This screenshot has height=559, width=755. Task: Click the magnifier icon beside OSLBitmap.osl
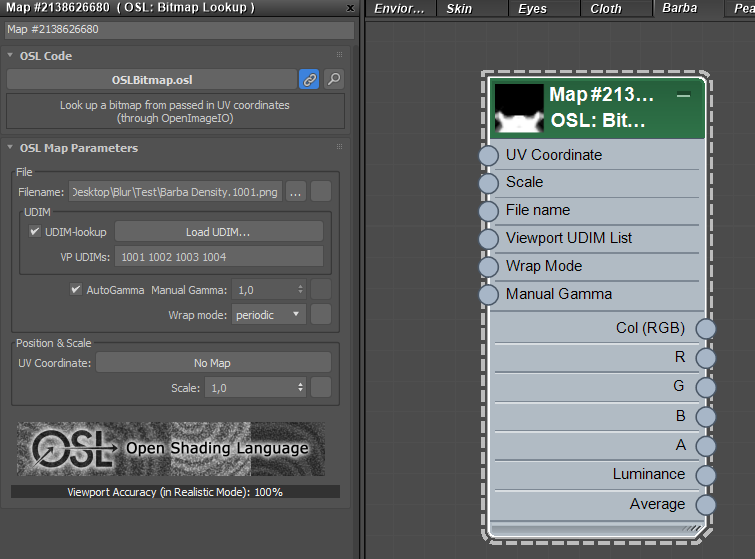click(x=335, y=79)
